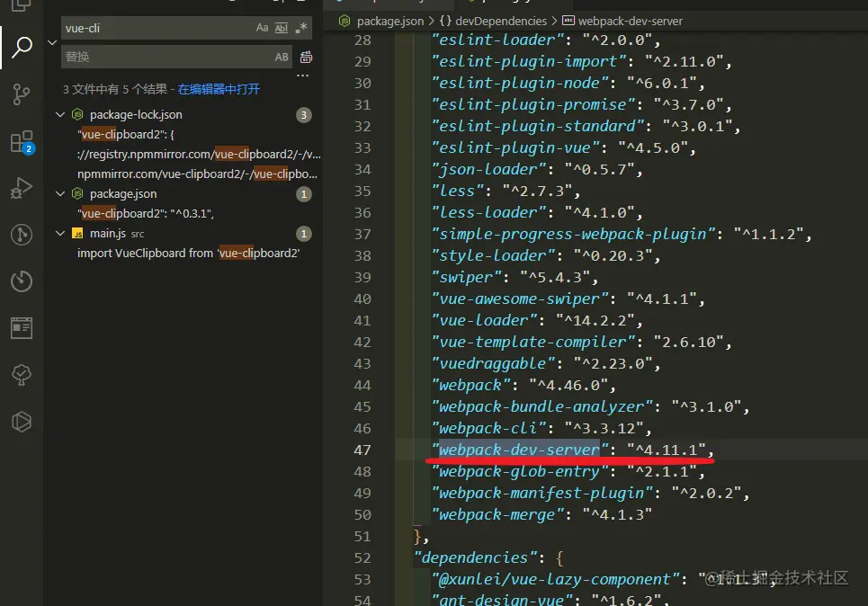Click package-lock.json file type icon
The image size is (868, 606).
[x=77, y=114]
